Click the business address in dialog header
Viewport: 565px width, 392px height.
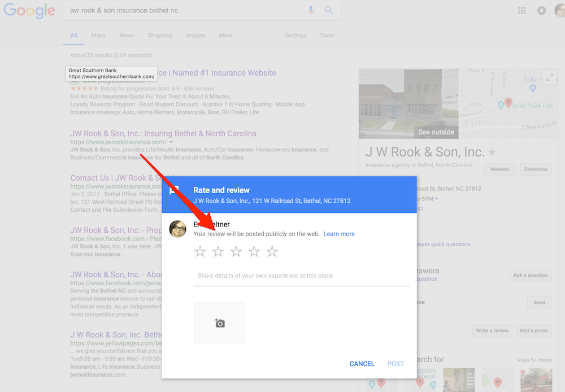tap(272, 201)
